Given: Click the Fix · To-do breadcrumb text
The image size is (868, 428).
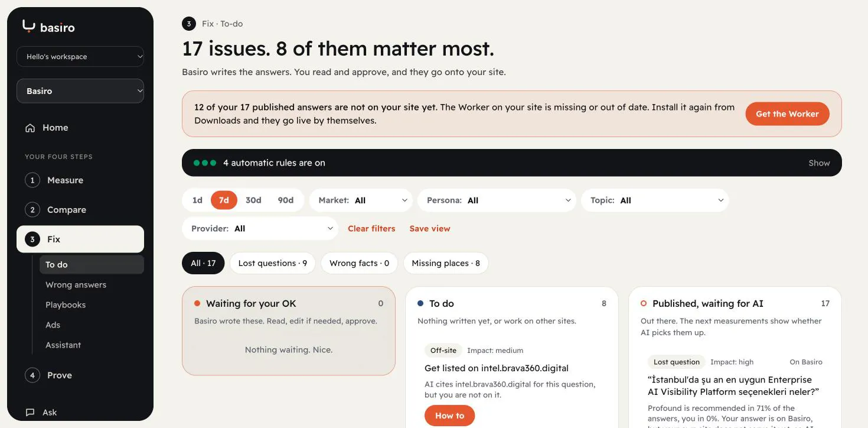Looking at the screenshot, I should 223,24.
